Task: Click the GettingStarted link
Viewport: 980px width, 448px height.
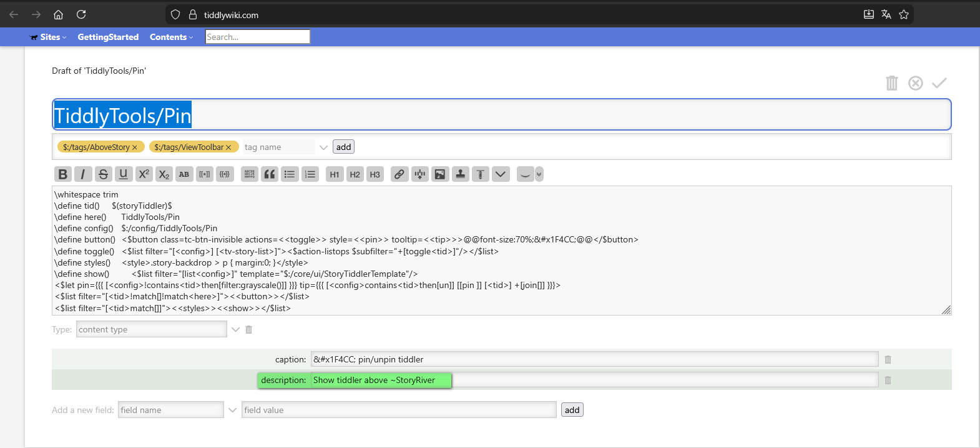Action: tap(108, 37)
